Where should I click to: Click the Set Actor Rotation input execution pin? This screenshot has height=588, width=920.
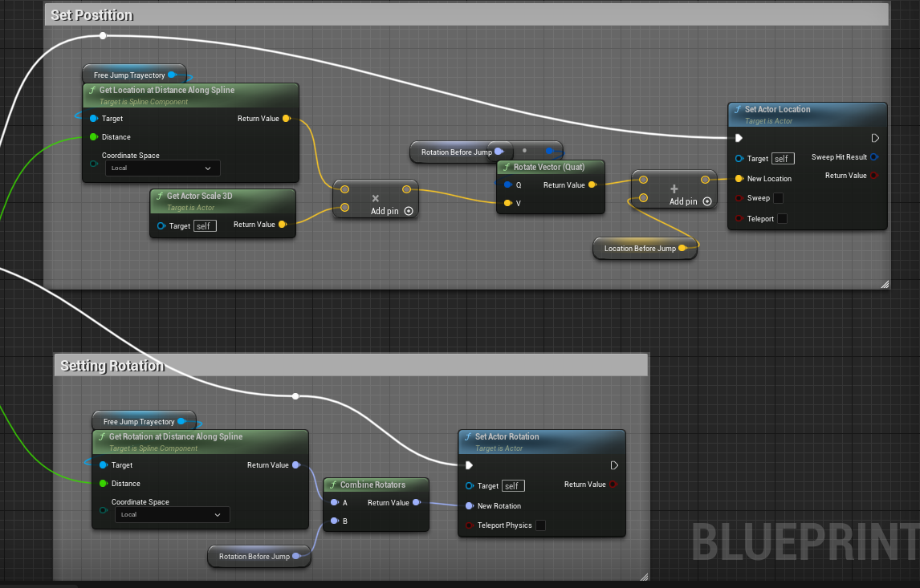[x=469, y=465]
